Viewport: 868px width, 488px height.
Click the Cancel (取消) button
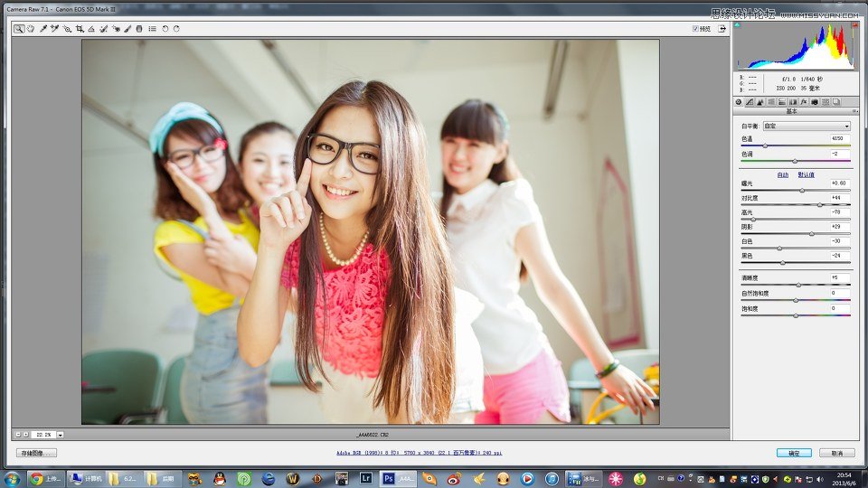coord(837,453)
